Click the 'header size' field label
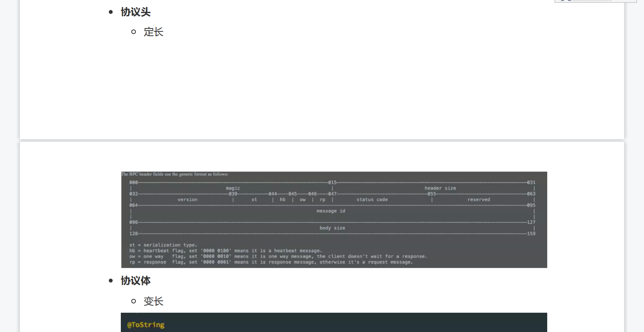The width and height of the screenshot is (644, 332). 440,188
